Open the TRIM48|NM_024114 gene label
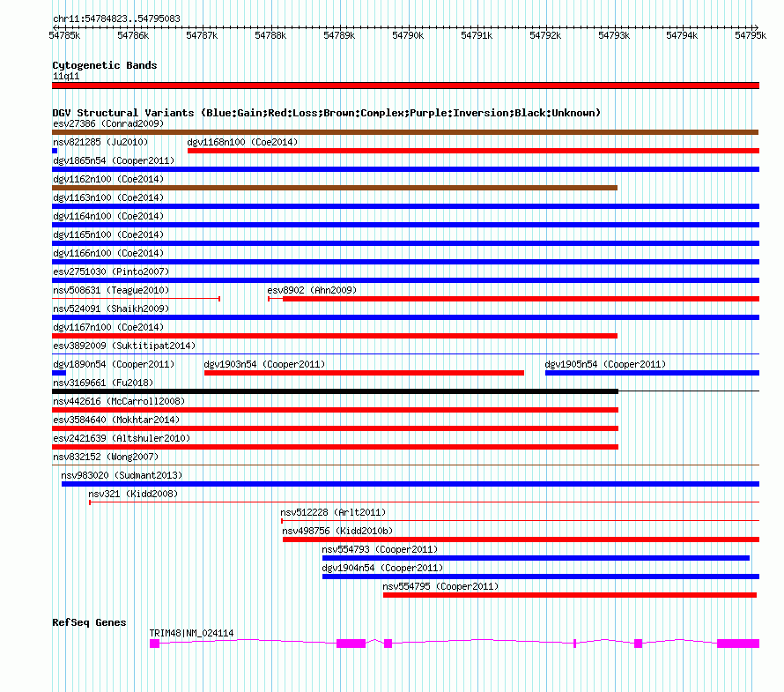 (x=191, y=634)
